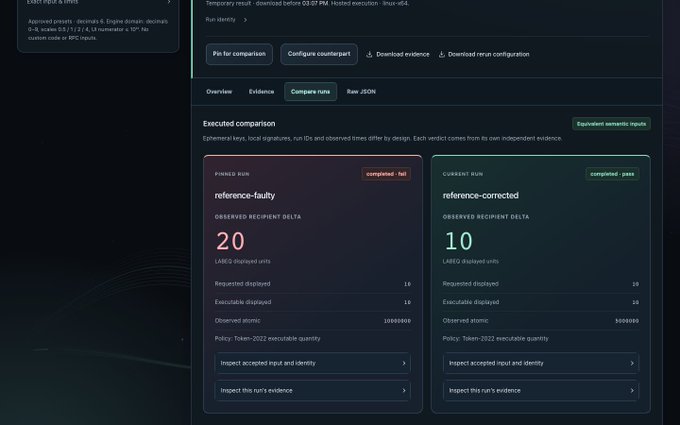The height and width of the screenshot is (425, 680).
Task: Open the Download rerun configuration link
Action: point(484,54)
